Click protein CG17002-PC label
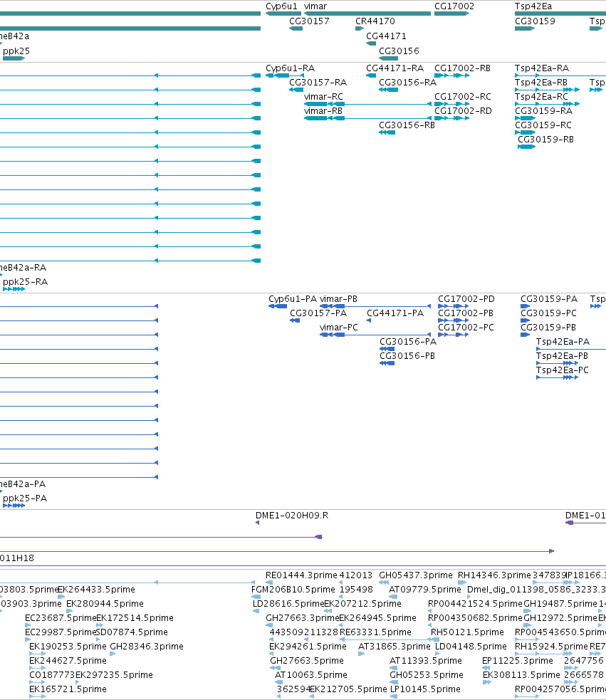Image resolution: width=606 pixels, height=700 pixels. [x=466, y=328]
